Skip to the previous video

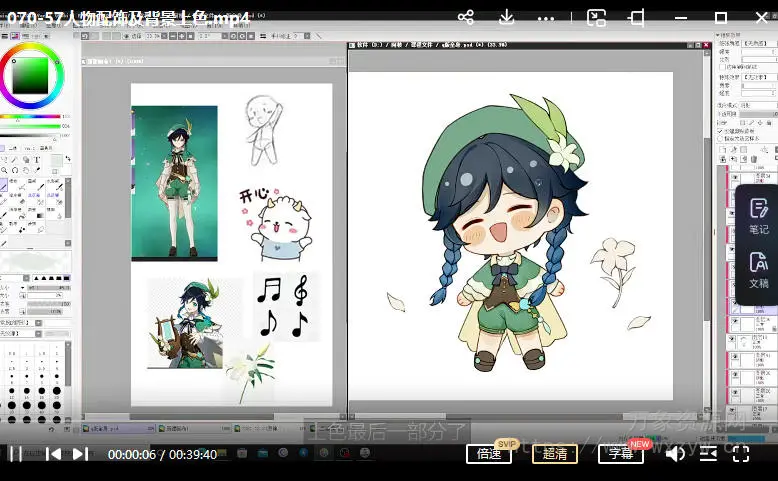53,454
